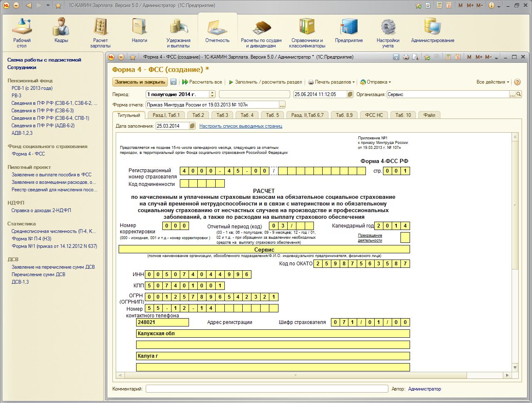Click the Организация field containing Сервис
The image size is (532, 403).
click(448, 94)
